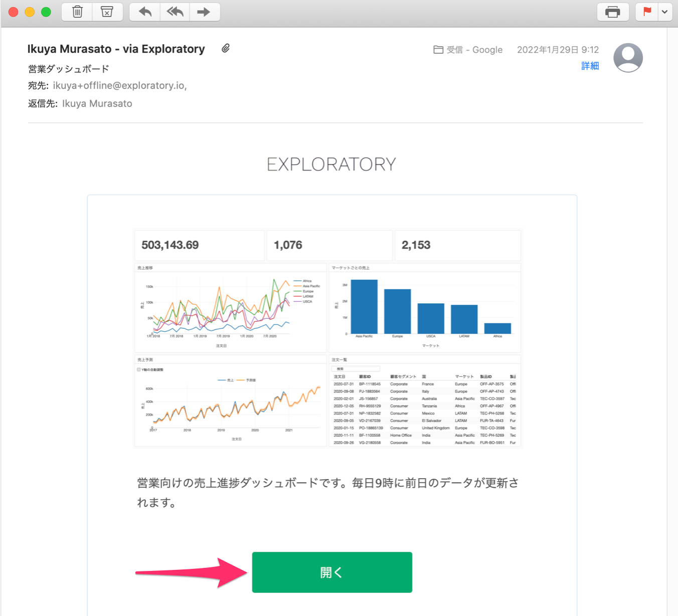Click the sender avatar picture
This screenshot has height=616, width=678.
pyautogui.click(x=628, y=58)
